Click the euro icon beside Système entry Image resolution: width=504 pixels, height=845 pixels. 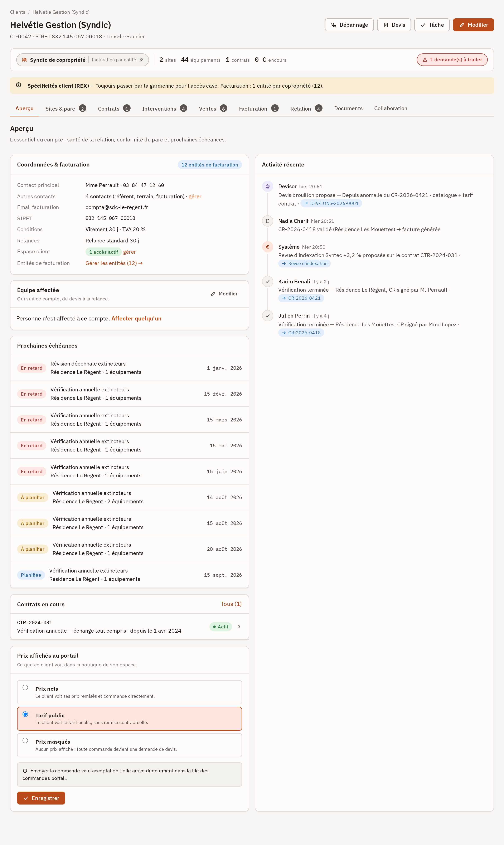coord(267,247)
